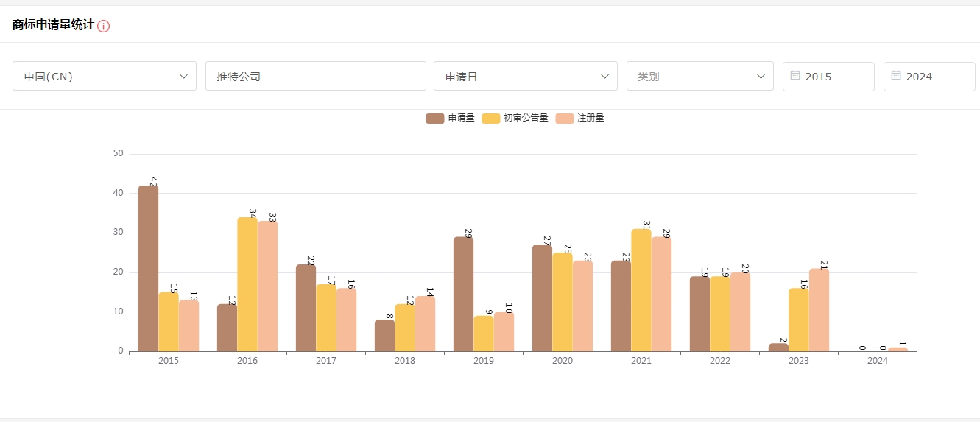This screenshot has height=422, width=980.
Task: Toggle 注册量 legend series visibility
Action: pos(580,119)
